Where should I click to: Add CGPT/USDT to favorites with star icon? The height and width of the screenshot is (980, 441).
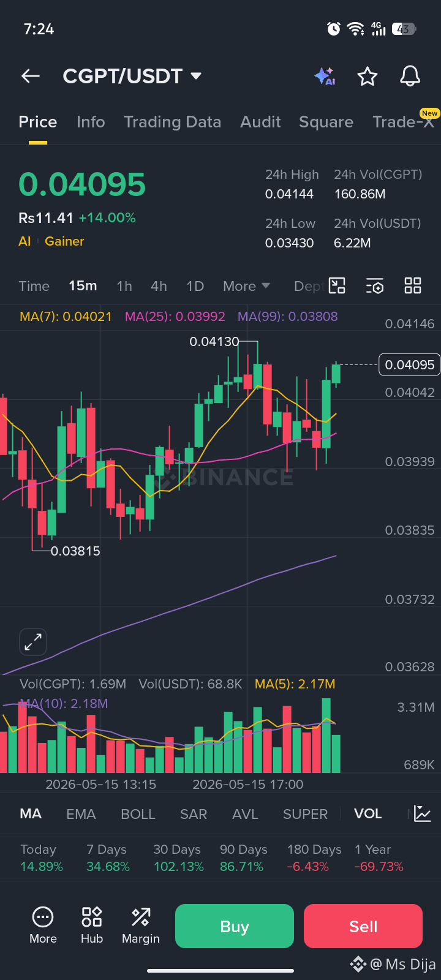(x=367, y=77)
